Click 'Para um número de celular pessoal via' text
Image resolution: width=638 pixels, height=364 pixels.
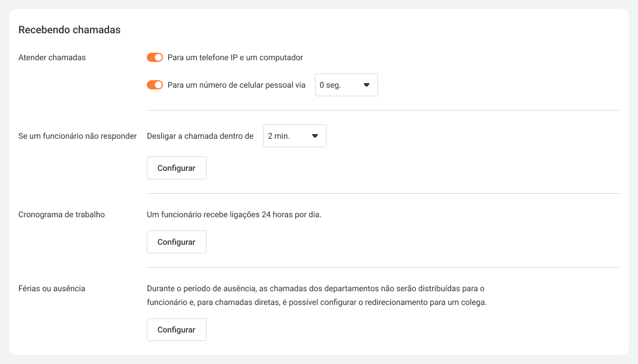236,85
